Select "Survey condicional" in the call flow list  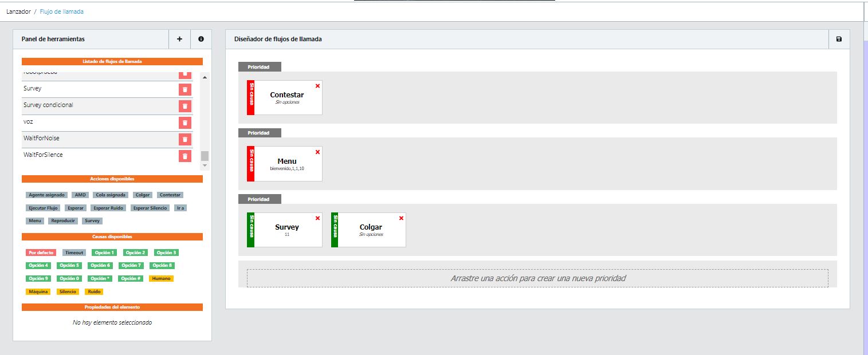point(48,105)
